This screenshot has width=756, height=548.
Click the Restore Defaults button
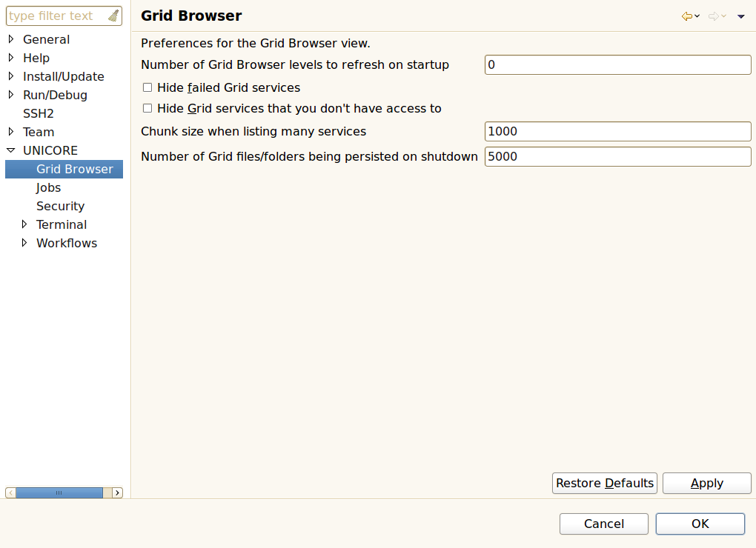coord(605,483)
